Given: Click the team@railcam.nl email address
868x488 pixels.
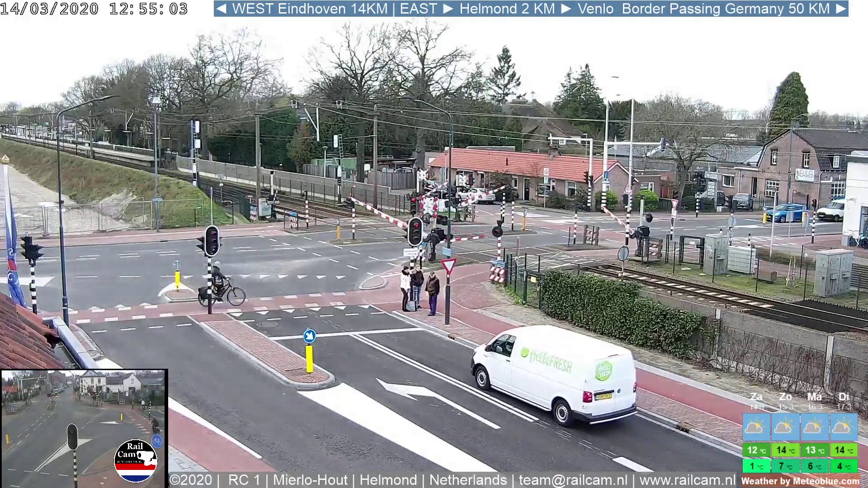Looking at the screenshot, I should pos(573,480).
